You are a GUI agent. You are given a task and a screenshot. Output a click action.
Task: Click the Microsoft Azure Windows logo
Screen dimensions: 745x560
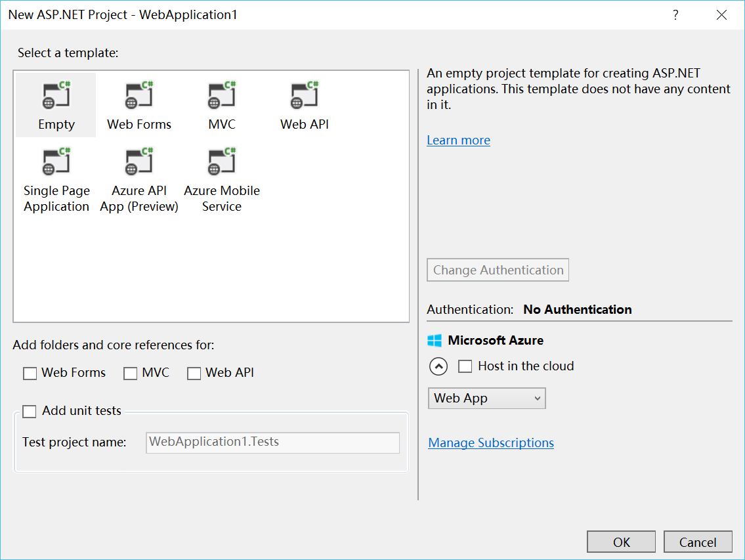click(435, 340)
